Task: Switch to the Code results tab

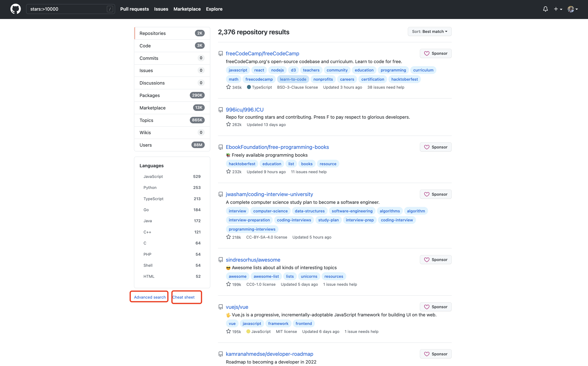Action: (172, 46)
